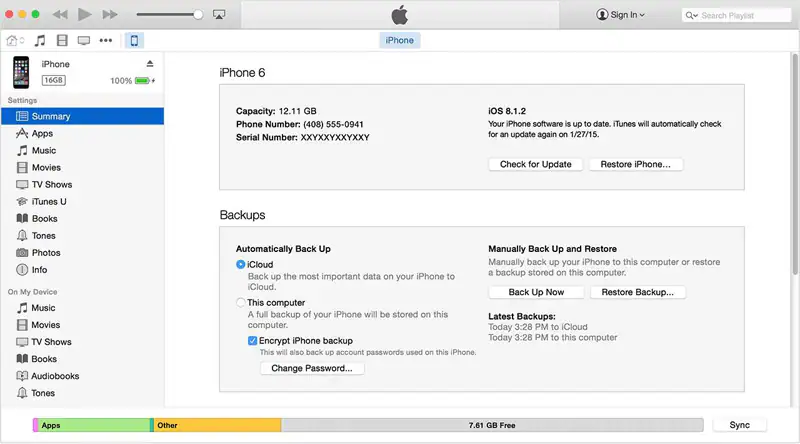Click the Restore iPhone... button
Viewport: 800px width, 444px height.
click(x=636, y=164)
